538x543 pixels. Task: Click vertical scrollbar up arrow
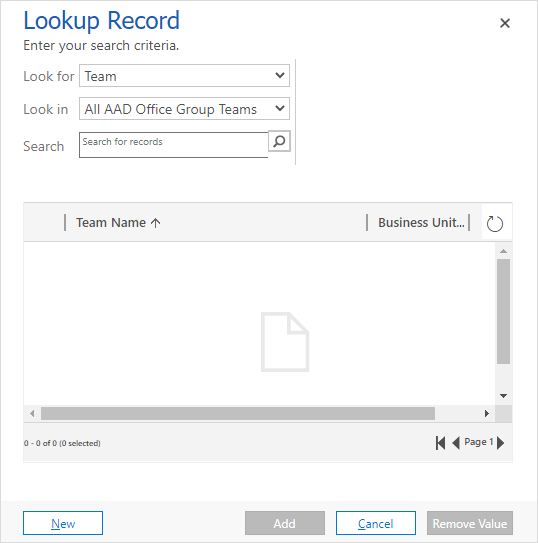(x=503, y=251)
